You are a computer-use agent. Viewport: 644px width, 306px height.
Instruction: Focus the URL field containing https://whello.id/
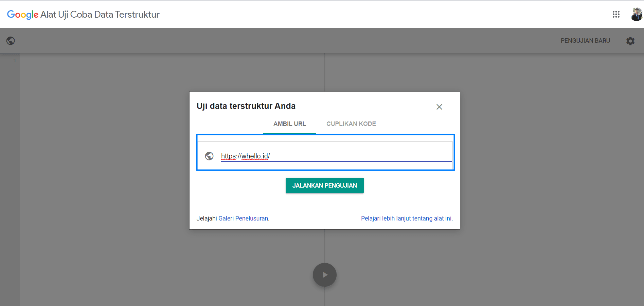(336, 156)
